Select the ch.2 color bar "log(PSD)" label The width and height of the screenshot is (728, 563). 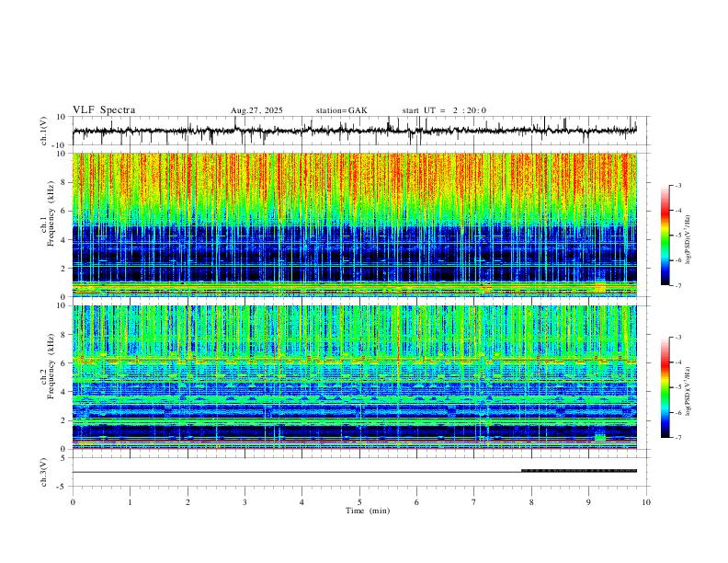[688, 392]
